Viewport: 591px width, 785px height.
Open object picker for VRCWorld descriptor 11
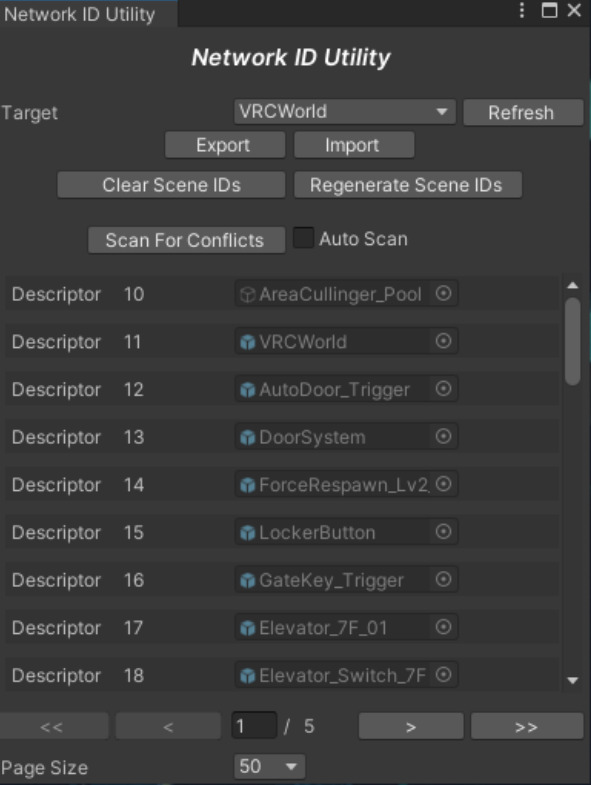[x=443, y=341]
